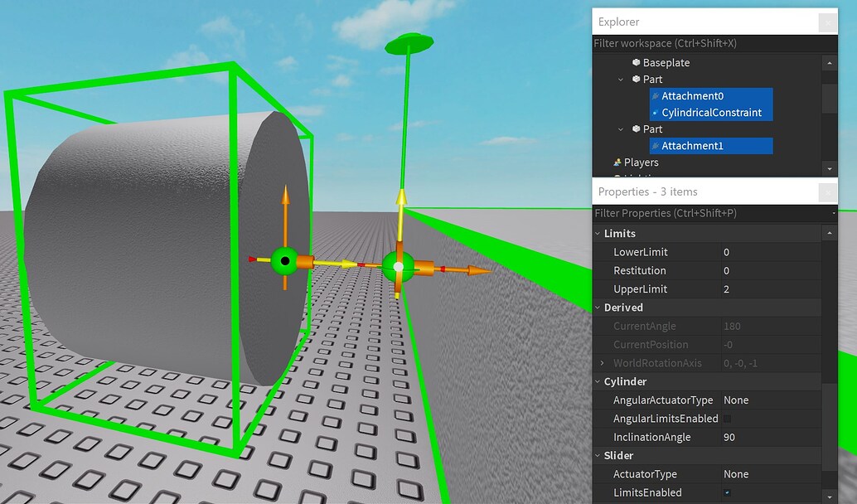Select Attachment1 in the Explorer tree
The height and width of the screenshot is (504, 857).
tap(693, 146)
